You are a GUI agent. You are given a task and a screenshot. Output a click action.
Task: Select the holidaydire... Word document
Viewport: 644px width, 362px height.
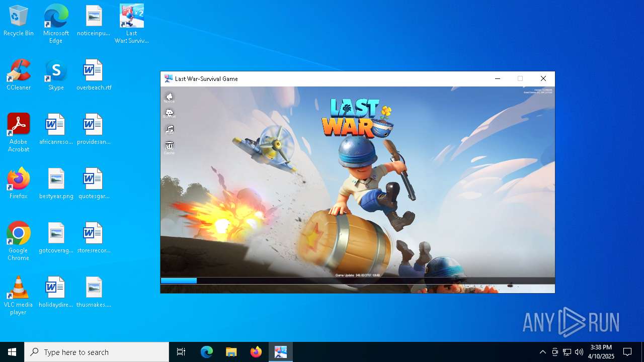point(56,292)
